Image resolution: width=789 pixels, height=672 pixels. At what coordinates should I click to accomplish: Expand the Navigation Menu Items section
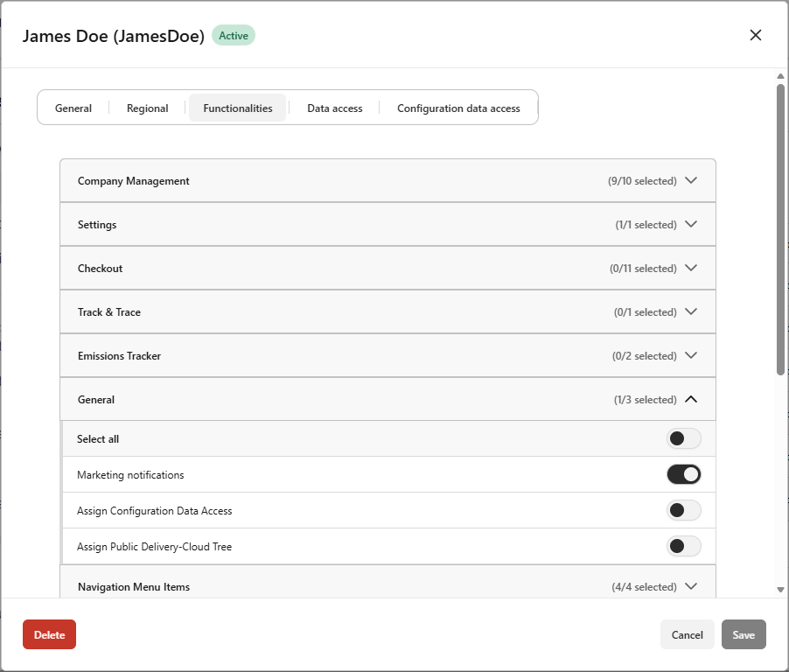[x=690, y=586]
